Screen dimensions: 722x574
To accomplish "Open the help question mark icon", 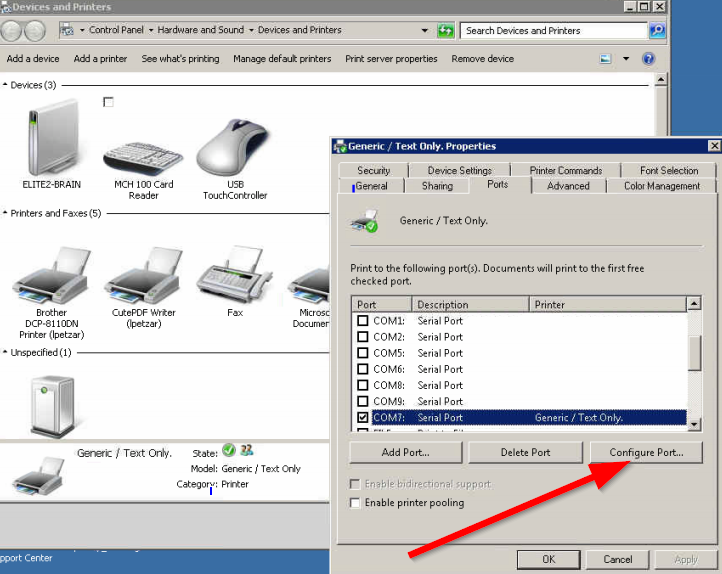I will click(x=648, y=59).
